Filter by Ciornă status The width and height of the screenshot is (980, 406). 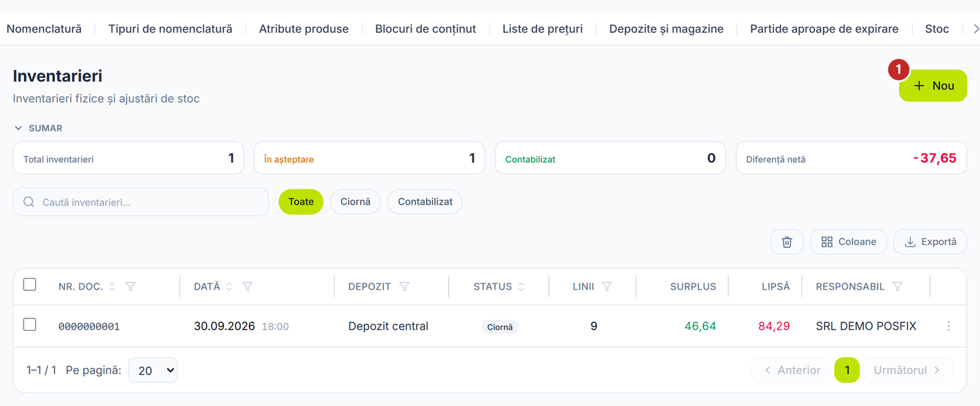pyautogui.click(x=355, y=202)
